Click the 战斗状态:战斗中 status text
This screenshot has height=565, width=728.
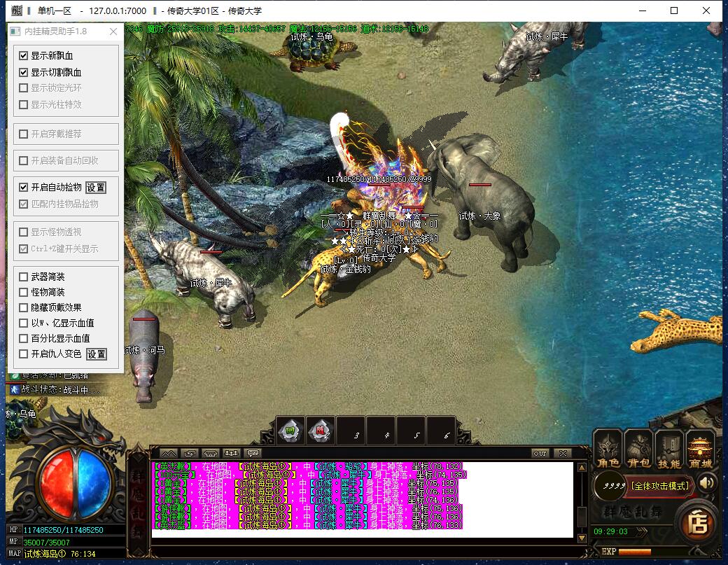[60, 389]
